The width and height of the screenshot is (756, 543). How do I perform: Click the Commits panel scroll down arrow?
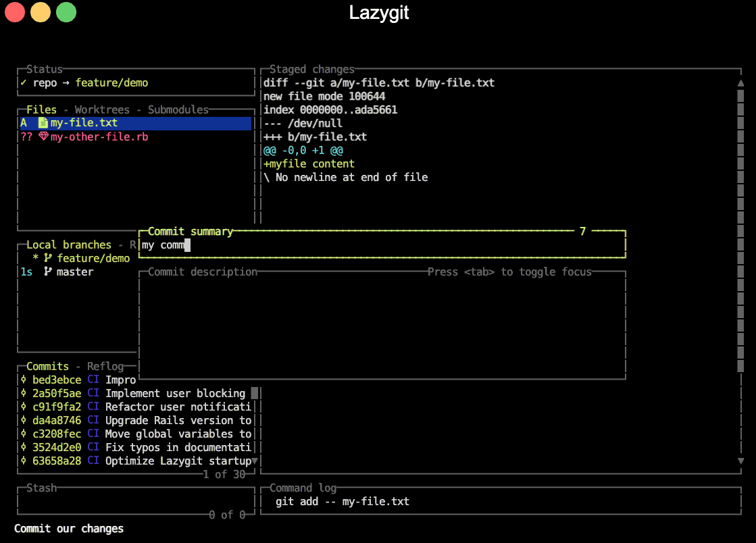coord(255,461)
